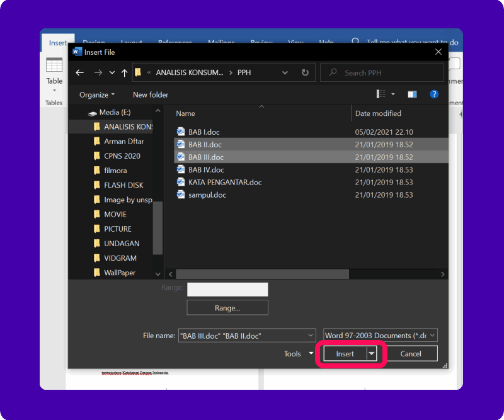The width and height of the screenshot is (504, 420).
Task: Click the Back navigation arrow
Action: [x=79, y=72]
